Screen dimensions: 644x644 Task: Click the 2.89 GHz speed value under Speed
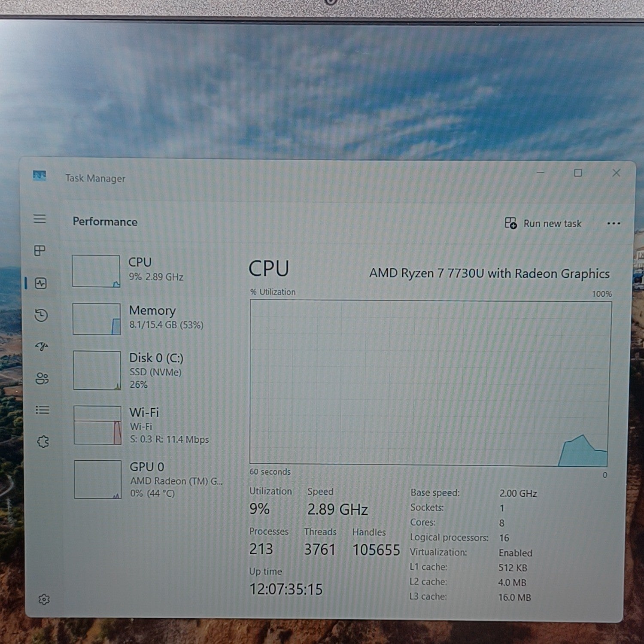point(337,510)
